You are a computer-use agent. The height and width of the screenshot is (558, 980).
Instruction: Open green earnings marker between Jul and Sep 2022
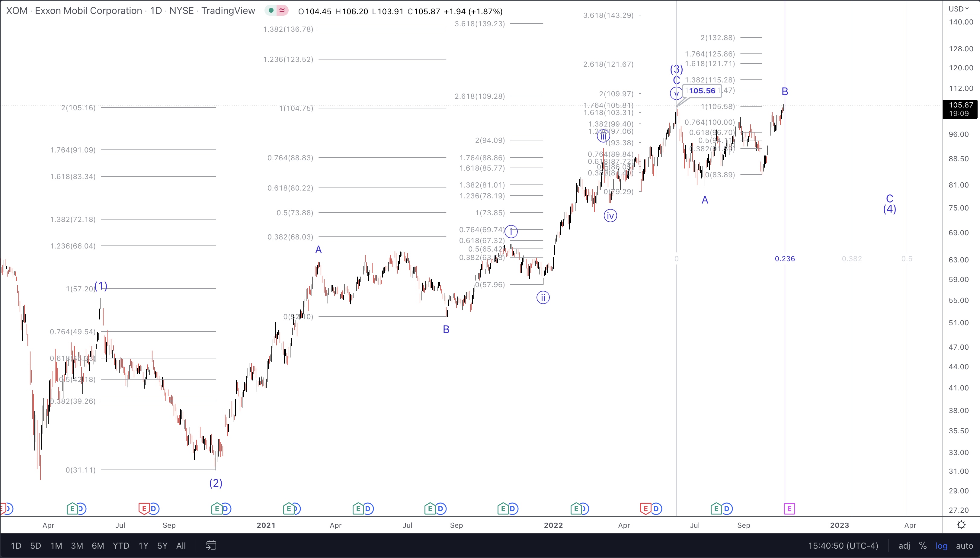pyautogui.click(x=716, y=508)
